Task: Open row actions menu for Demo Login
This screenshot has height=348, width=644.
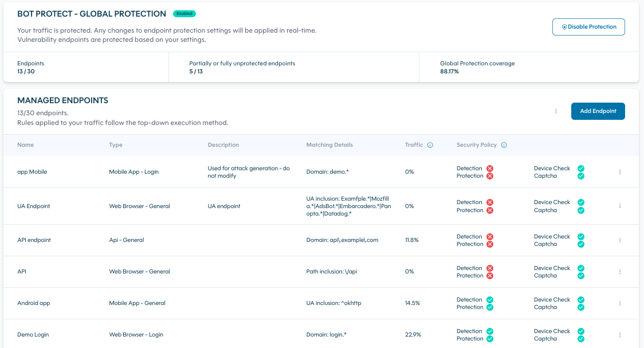Action: (620, 335)
